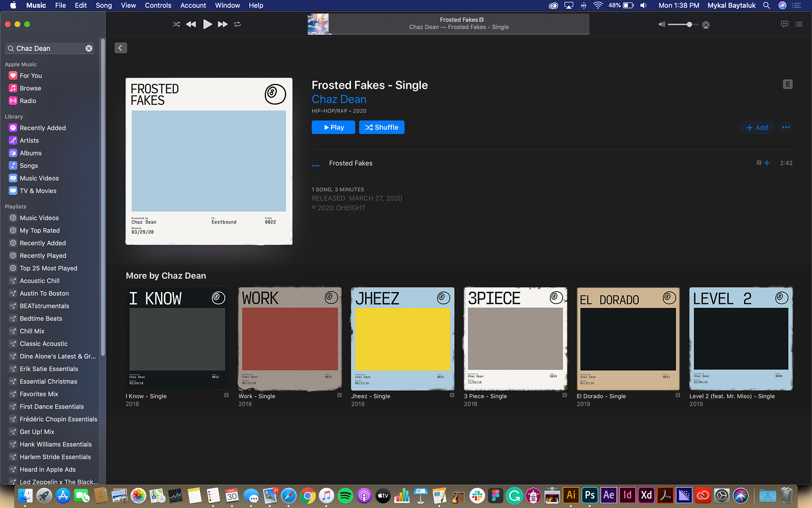Open the Window menu
This screenshot has height=508, width=812.
[x=227, y=6]
